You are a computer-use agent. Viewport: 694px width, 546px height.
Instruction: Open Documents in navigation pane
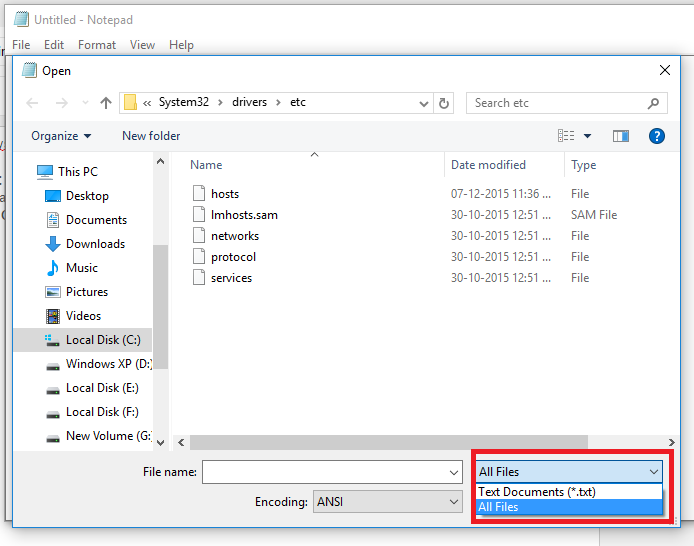click(96, 219)
